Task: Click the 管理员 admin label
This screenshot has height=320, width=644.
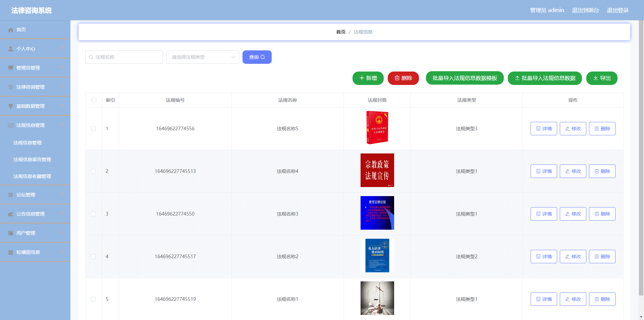Action: click(547, 10)
